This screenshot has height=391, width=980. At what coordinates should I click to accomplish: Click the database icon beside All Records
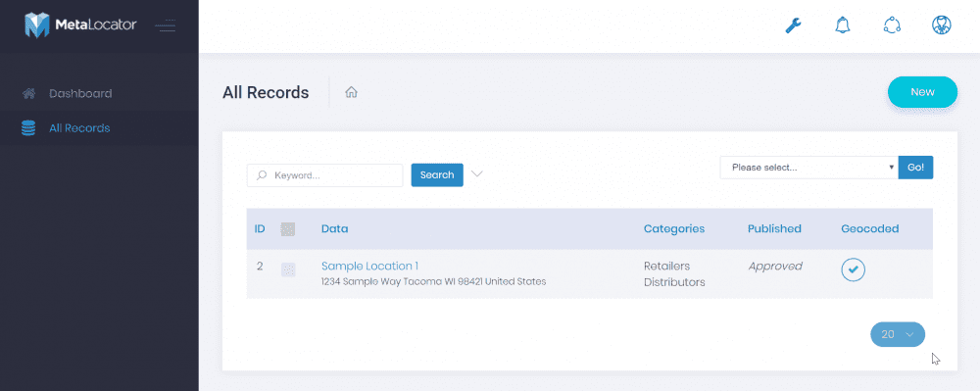(x=28, y=128)
